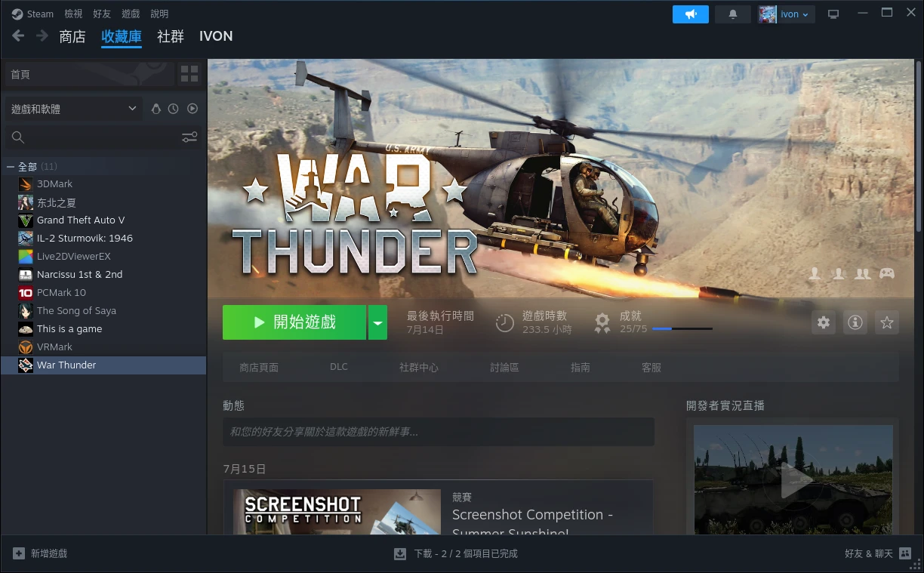Select Grand Theft Auto V in library
Viewport: 924px width, 573px height.
pos(81,220)
